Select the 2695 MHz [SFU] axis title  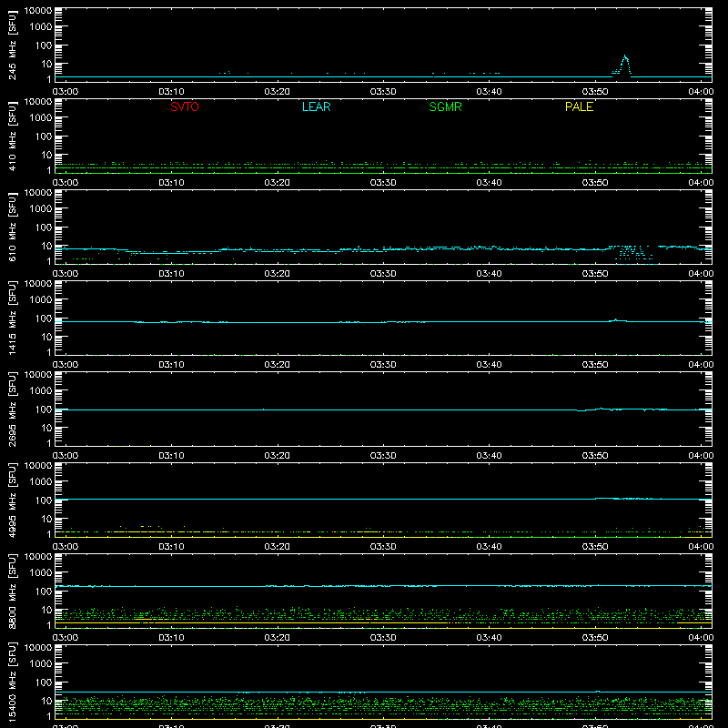point(12,409)
